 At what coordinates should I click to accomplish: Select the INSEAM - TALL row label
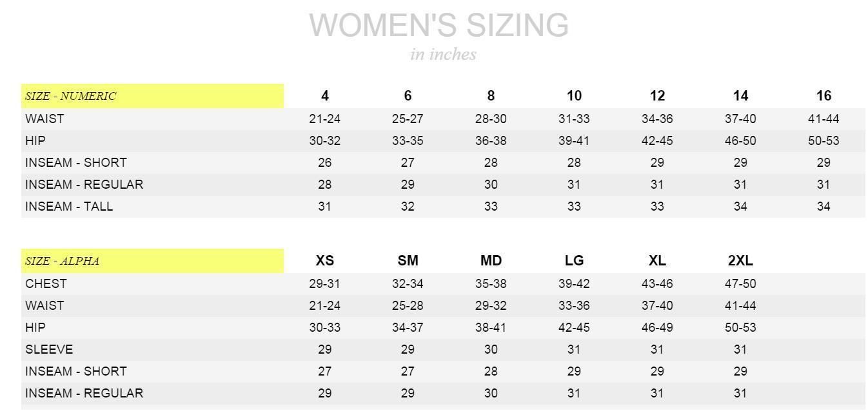[x=69, y=207]
